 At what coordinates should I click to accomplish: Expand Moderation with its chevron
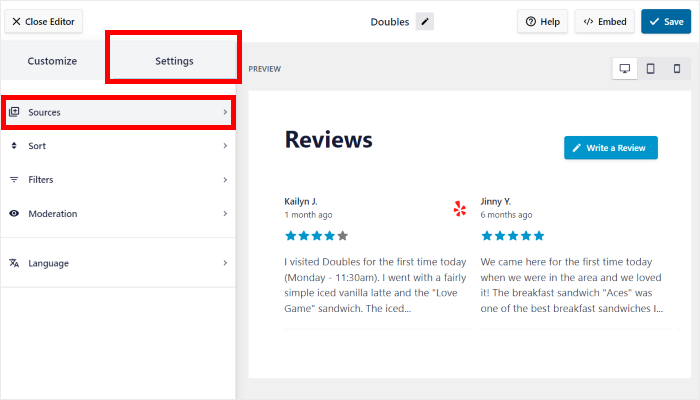(x=225, y=213)
